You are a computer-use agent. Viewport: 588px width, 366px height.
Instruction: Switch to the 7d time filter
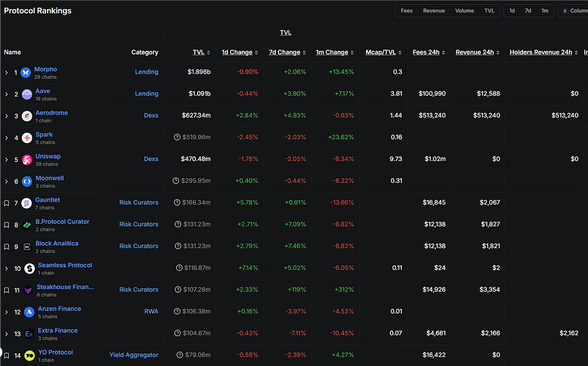tap(528, 11)
